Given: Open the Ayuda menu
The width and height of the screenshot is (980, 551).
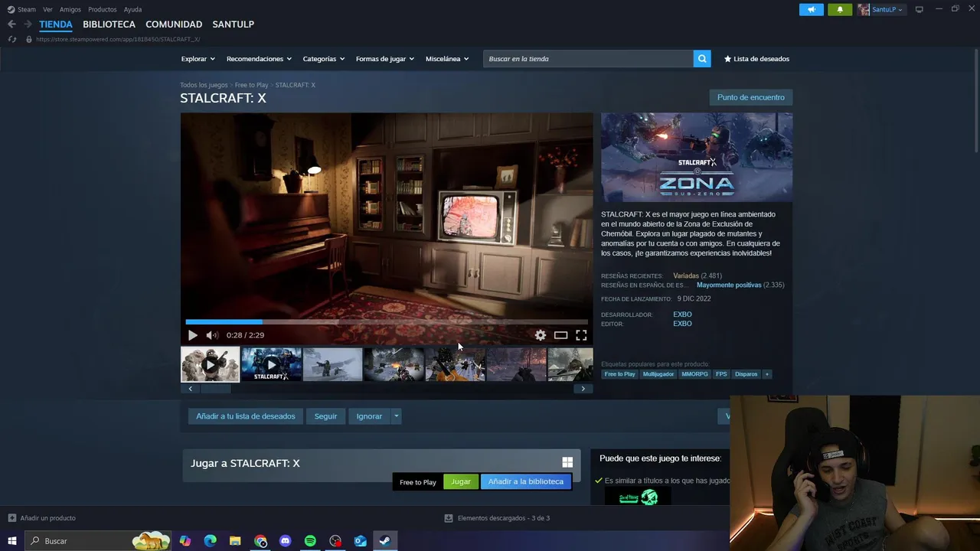Looking at the screenshot, I should (132, 9).
